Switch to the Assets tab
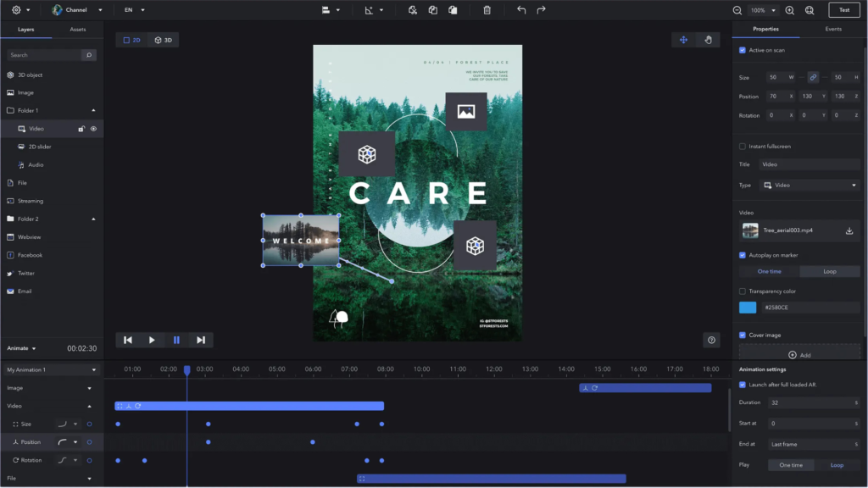Screen dimensions: 868x488 tap(77, 30)
